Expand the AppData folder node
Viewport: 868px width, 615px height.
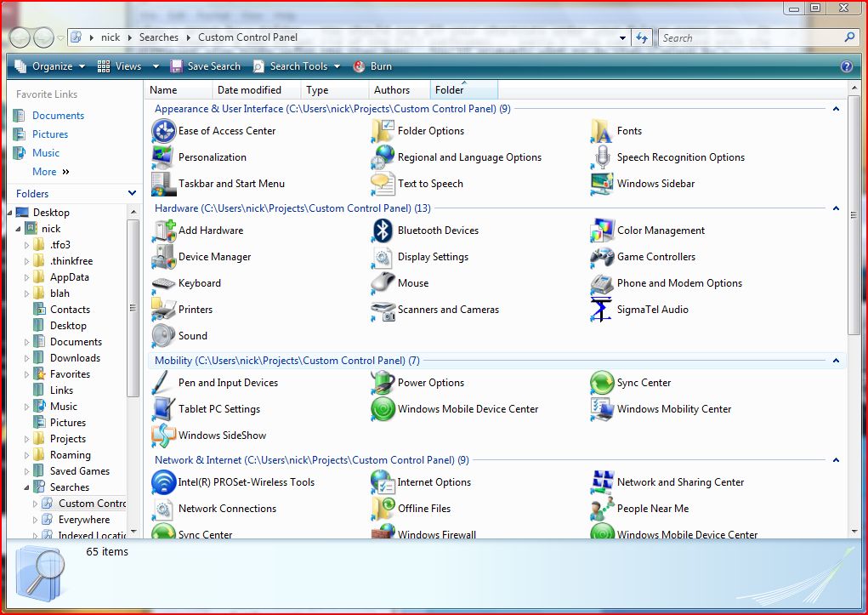[x=26, y=277]
